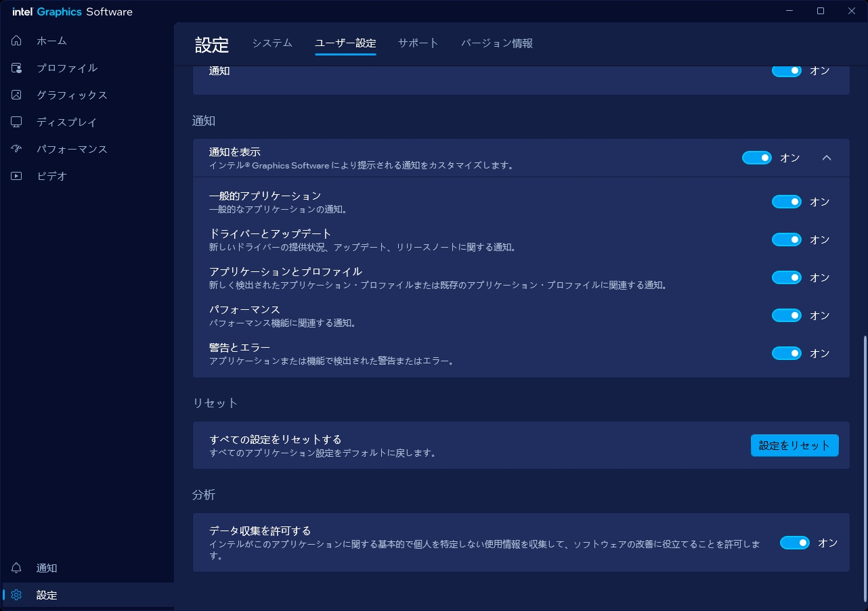Click the 一般的アプリケーション label
Screen dimensions: 868x611
click(x=265, y=196)
